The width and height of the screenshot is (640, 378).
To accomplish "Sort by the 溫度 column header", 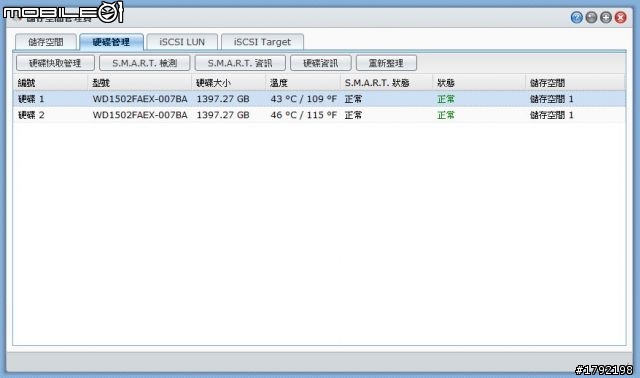I will (x=303, y=83).
